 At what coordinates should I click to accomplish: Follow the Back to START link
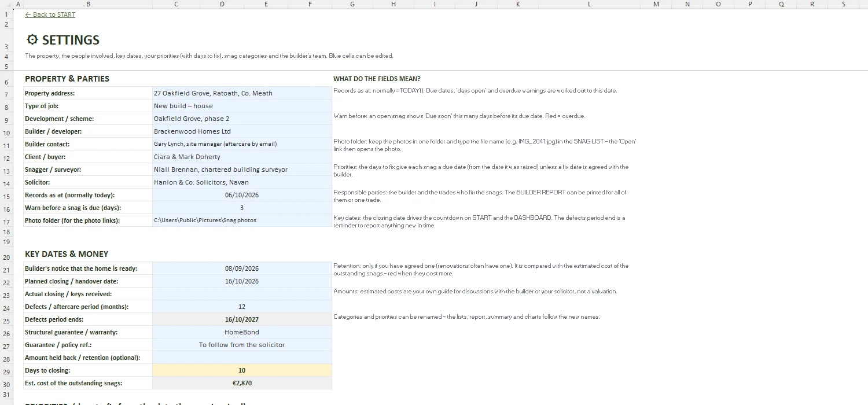(50, 14)
